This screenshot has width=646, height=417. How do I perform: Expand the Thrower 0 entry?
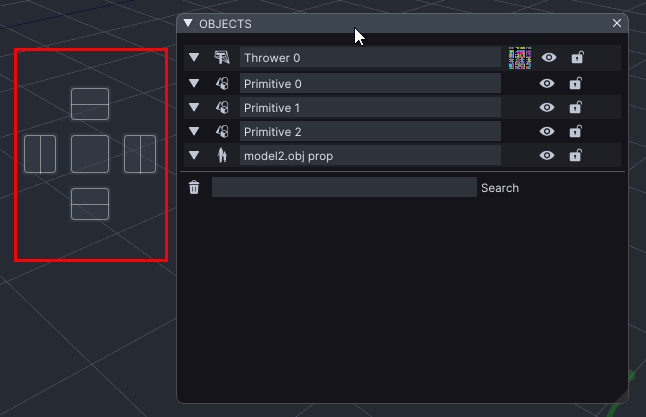click(194, 58)
